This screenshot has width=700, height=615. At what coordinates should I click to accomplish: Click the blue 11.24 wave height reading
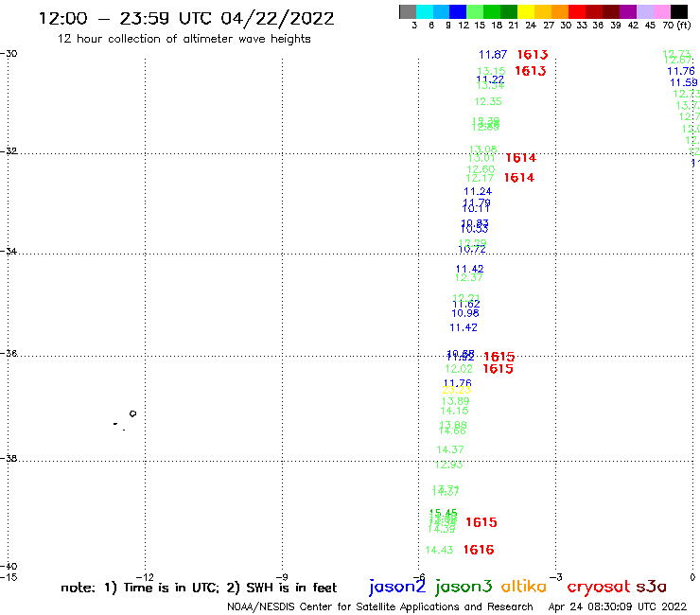point(478,192)
